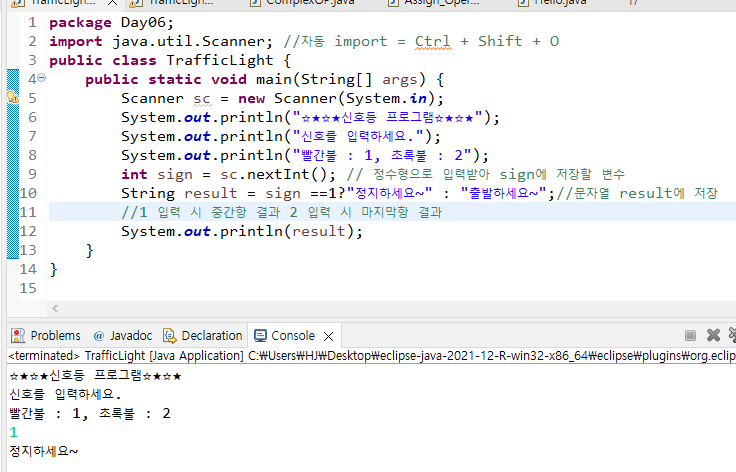Click main(String[] args) in the method signature

click(x=341, y=79)
